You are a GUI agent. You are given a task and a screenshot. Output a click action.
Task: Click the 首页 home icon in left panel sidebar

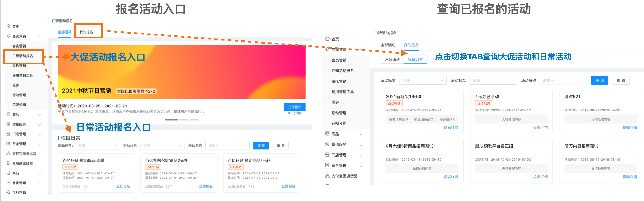point(8,26)
